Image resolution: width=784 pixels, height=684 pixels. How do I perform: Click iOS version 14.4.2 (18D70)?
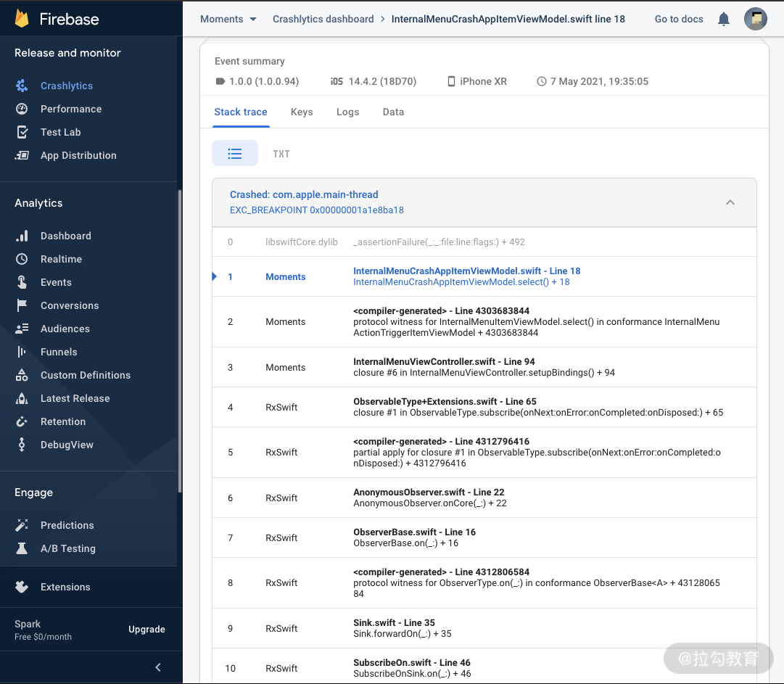(373, 81)
